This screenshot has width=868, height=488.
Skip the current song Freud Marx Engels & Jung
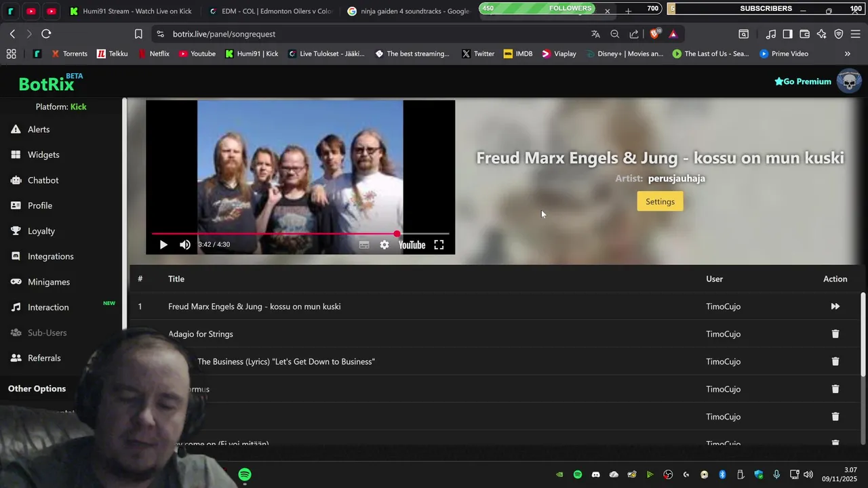[x=835, y=306]
